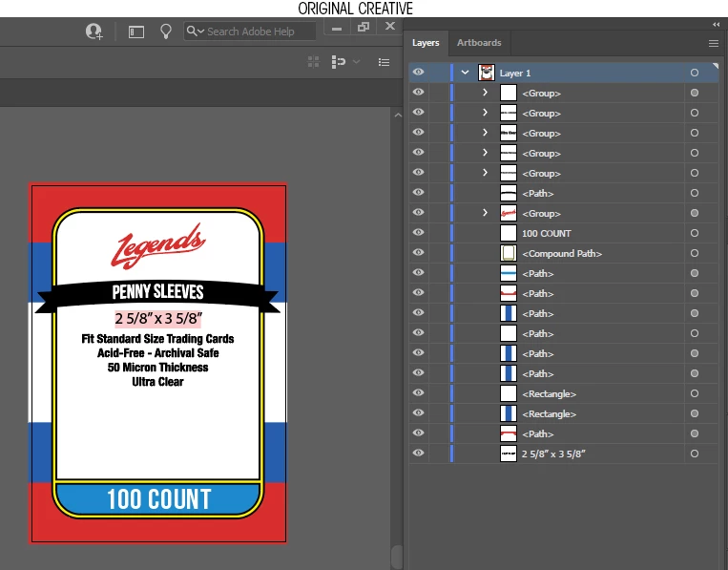The width and height of the screenshot is (728, 570).
Task: Click the share document user icon
Action: (94, 32)
